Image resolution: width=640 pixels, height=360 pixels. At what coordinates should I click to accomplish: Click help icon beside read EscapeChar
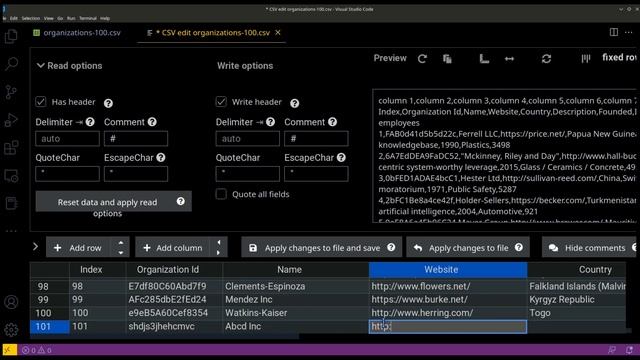coord(161,157)
